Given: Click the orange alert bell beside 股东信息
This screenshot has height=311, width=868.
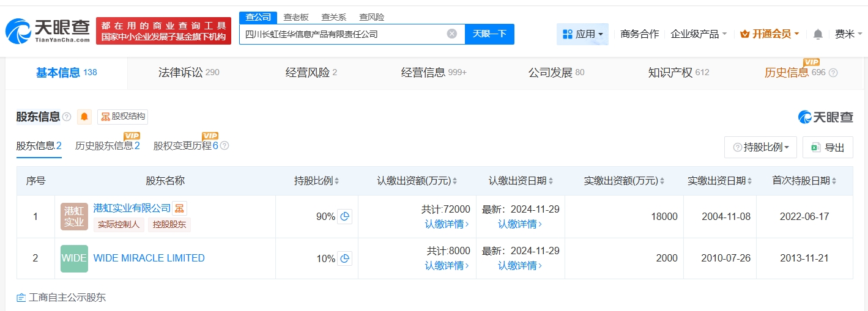Looking at the screenshot, I should point(84,117).
